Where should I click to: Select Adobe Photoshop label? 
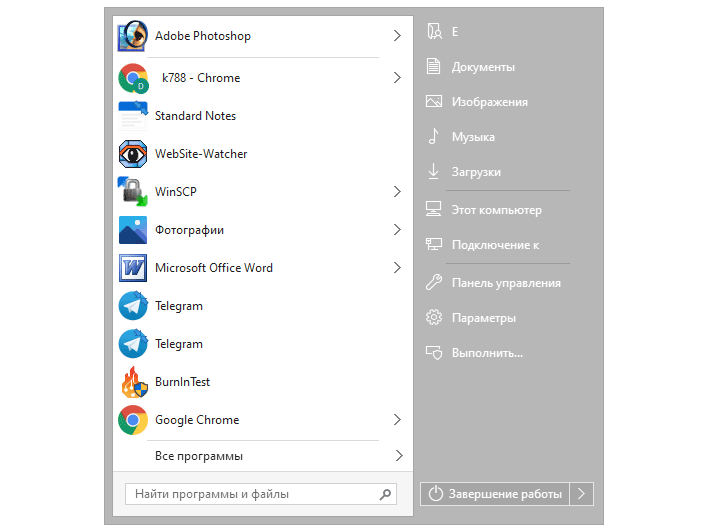click(x=203, y=36)
